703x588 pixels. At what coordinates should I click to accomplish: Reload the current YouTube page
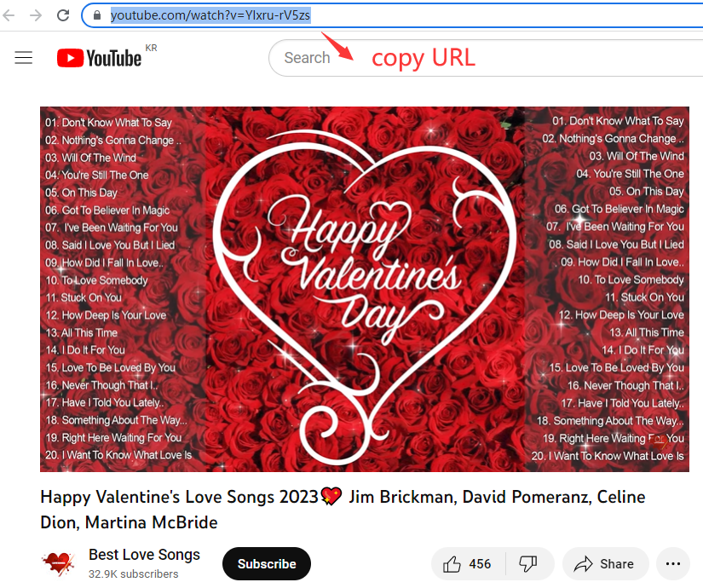point(63,15)
